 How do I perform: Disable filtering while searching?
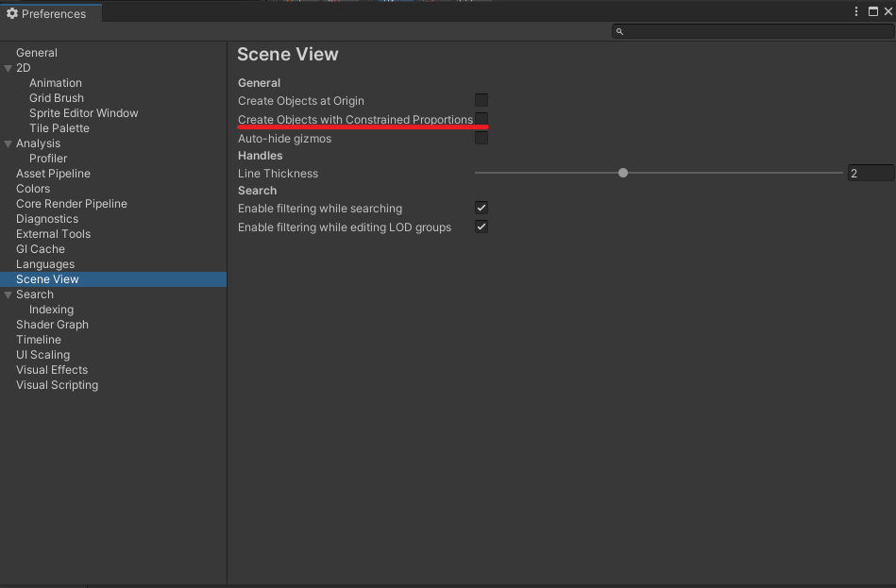482,208
